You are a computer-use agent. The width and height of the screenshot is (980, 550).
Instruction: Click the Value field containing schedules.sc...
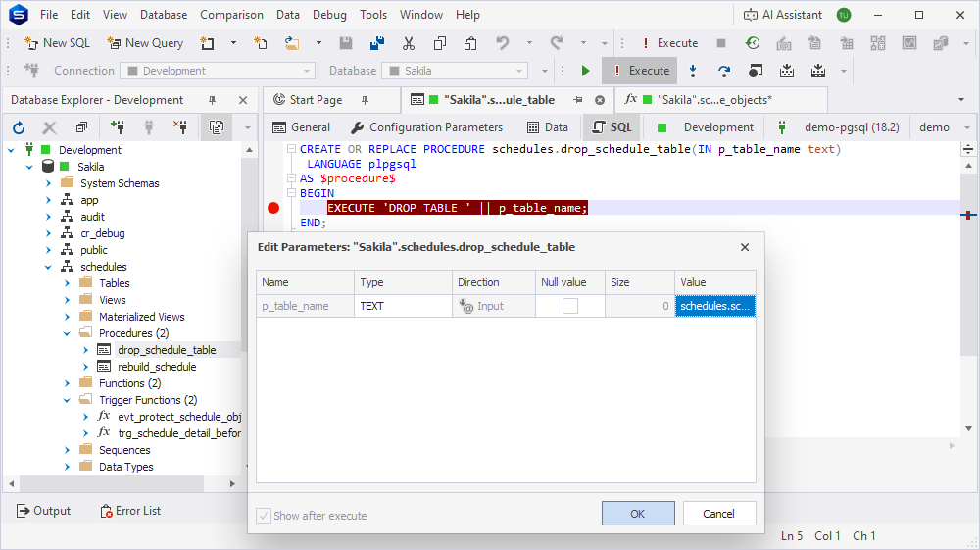pos(715,306)
